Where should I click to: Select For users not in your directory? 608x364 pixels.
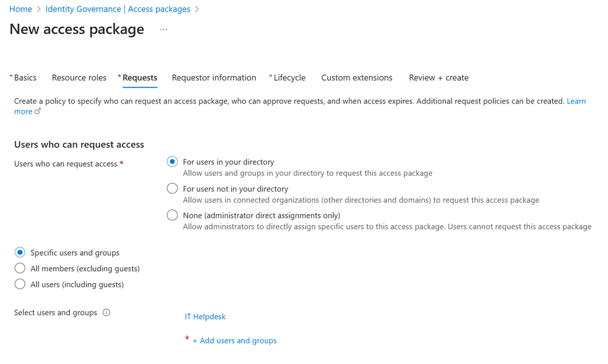[172, 189]
